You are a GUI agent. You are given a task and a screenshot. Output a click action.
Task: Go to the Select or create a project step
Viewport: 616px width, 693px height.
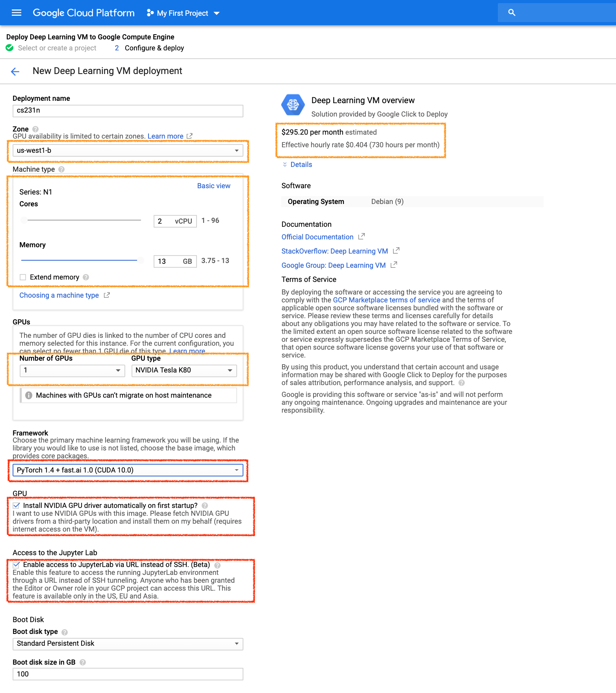[57, 48]
